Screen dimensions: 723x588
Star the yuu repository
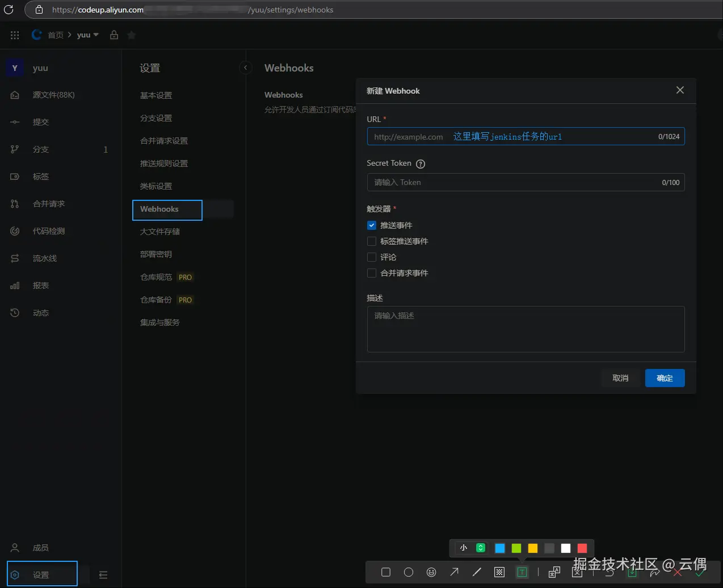[132, 35]
